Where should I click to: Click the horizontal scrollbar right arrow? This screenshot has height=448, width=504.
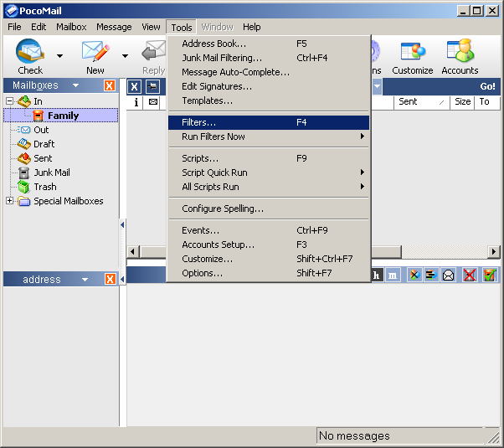pyautogui.click(x=494, y=251)
